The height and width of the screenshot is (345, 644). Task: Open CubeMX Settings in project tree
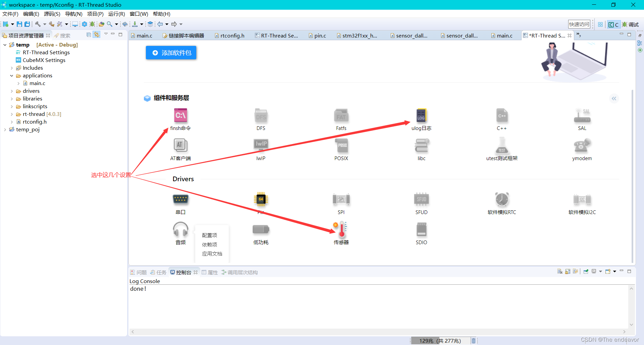coord(41,60)
